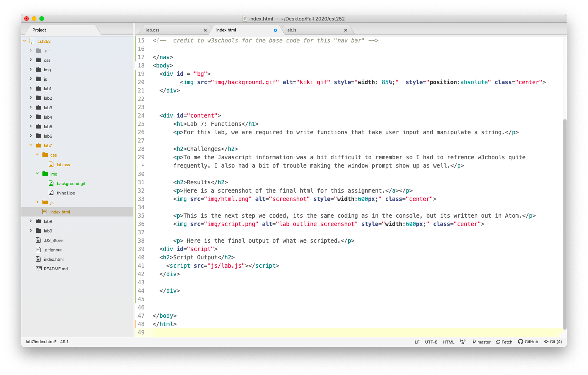Viewport: 588px width, 375px height.
Task: Click the lab5 folder icon
Action: tap(39, 126)
